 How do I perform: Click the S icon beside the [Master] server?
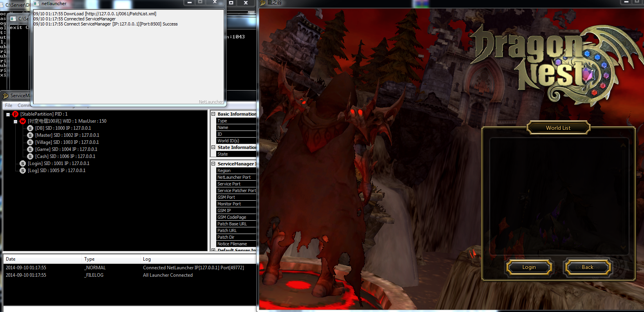30,135
